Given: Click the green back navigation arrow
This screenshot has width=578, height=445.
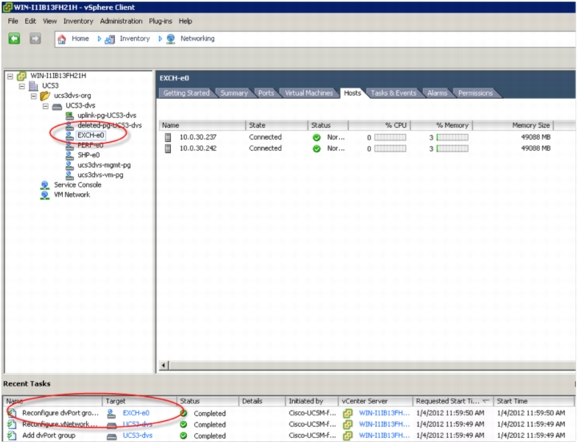Looking at the screenshot, I should pos(14,38).
